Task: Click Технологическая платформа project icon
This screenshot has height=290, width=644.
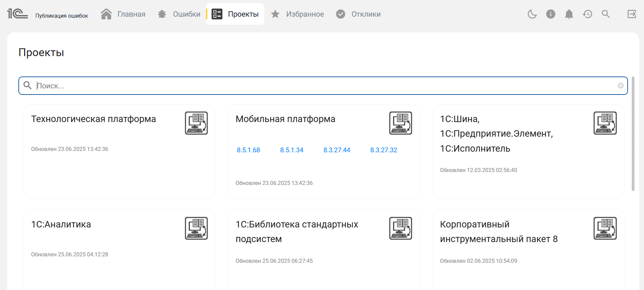Action: [x=196, y=123]
